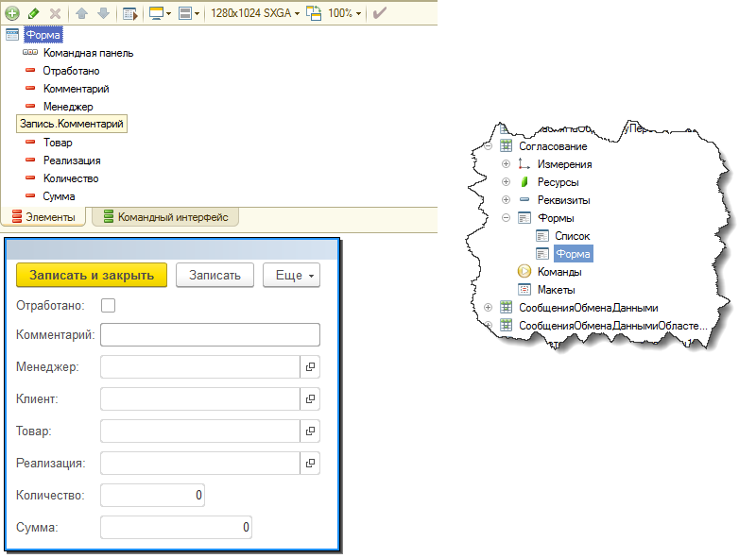This screenshot has width=756, height=558.
Task: Switch to the Элементы tab
Action: pos(43,217)
